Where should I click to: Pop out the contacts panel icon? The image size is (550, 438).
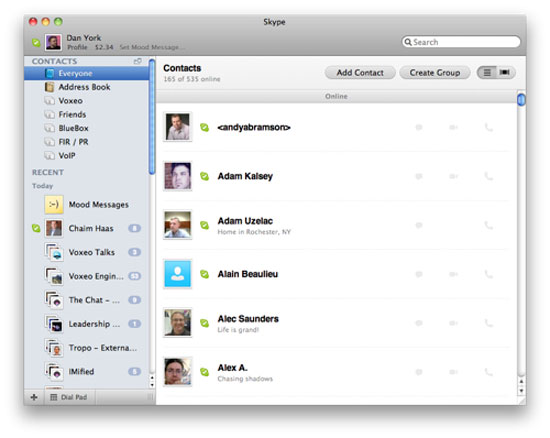[x=138, y=61]
